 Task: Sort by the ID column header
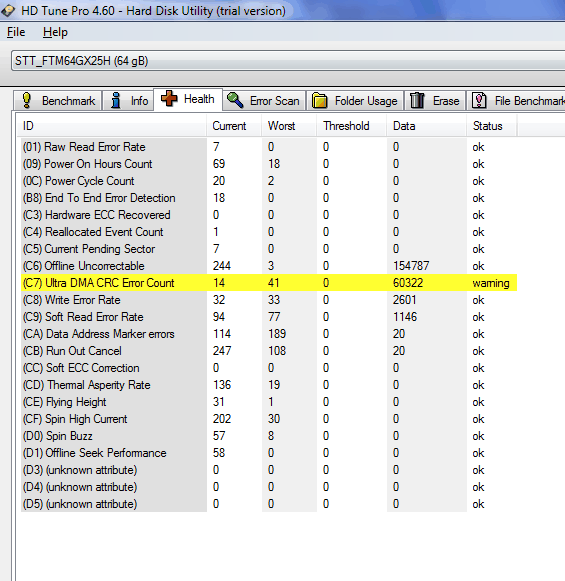[x=112, y=126]
